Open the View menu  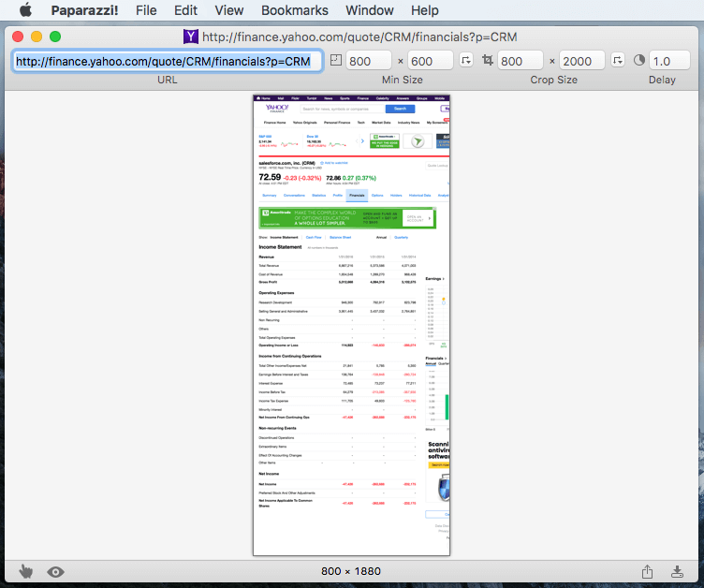coord(229,10)
